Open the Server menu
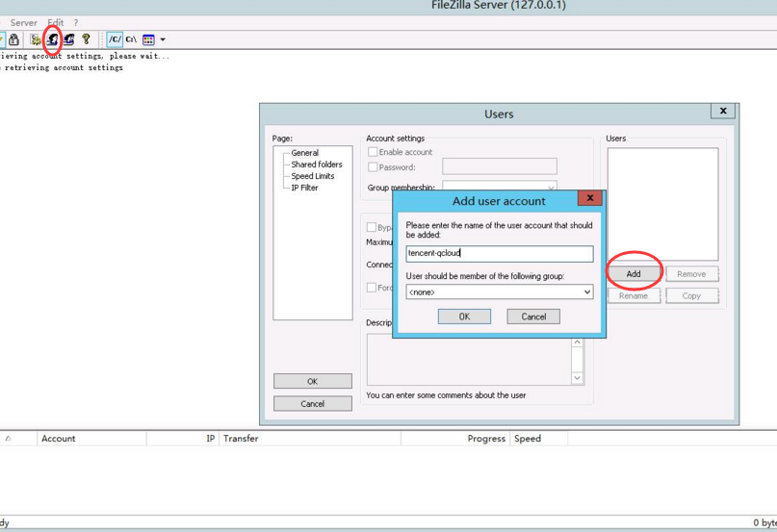 [x=23, y=22]
